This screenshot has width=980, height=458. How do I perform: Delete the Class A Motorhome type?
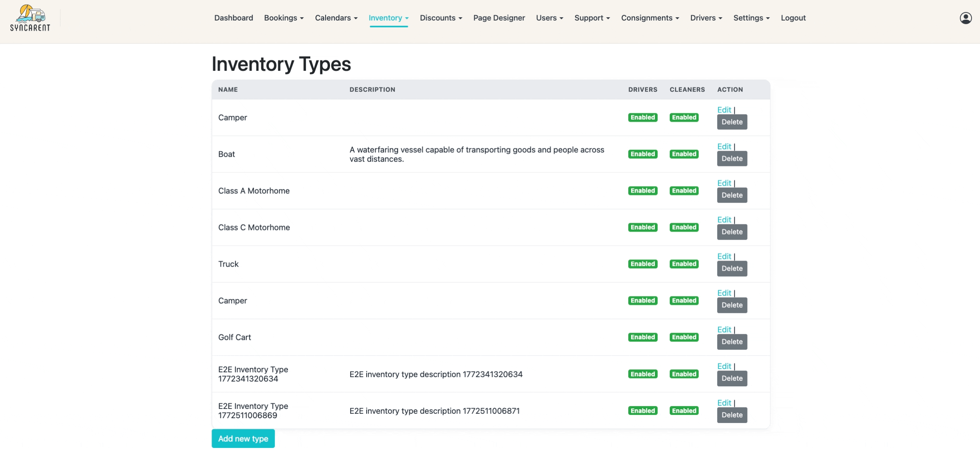coord(732,195)
